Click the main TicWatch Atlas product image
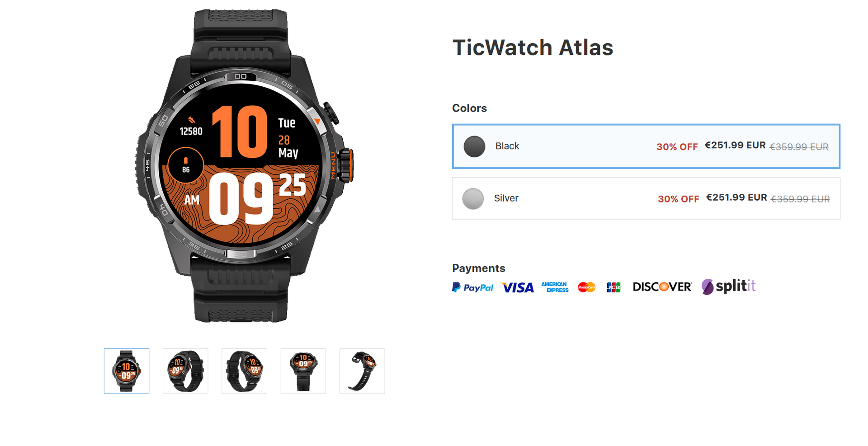Image resolution: width=868 pixels, height=446 pixels. click(244, 165)
